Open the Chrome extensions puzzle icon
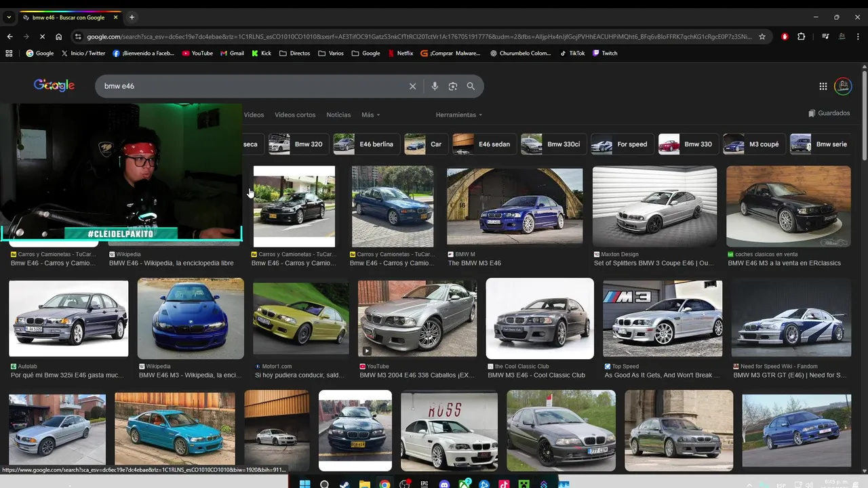868x488 pixels. [x=801, y=37]
